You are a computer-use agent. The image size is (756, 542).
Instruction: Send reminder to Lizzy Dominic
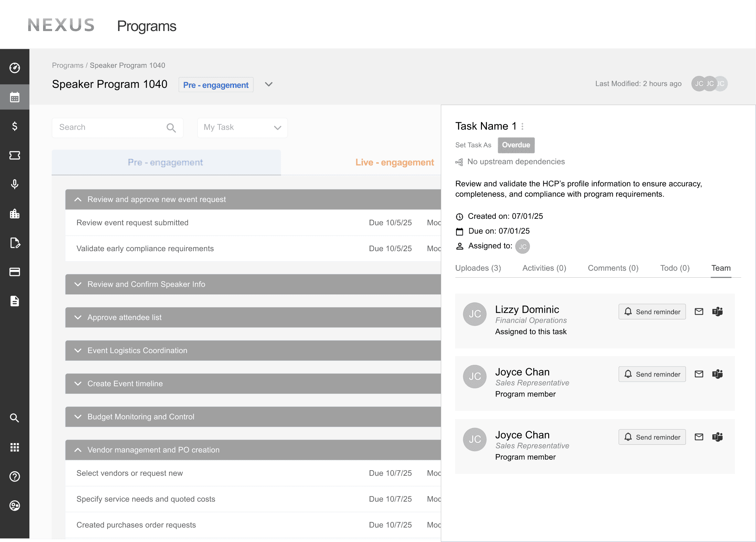[x=652, y=312]
